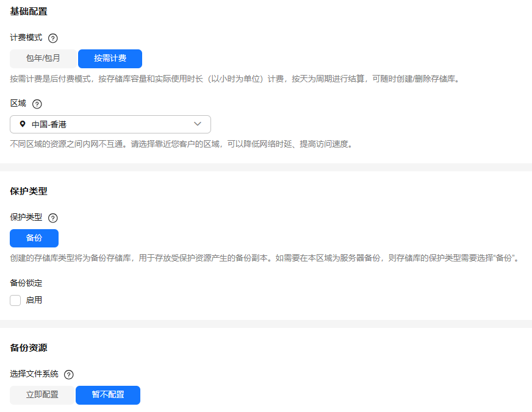Screen dimensions: 532x412
Task: Click the 选择文件系统 label
Action: (x=34, y=374)
